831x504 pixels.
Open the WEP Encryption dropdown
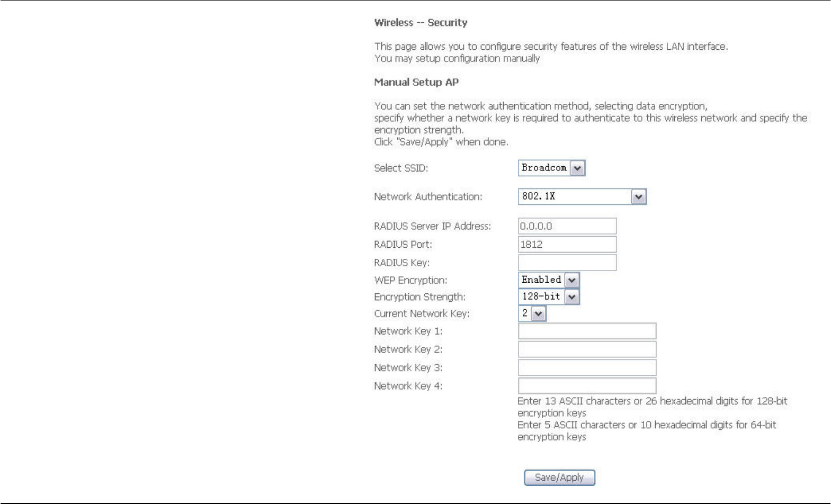548,280
